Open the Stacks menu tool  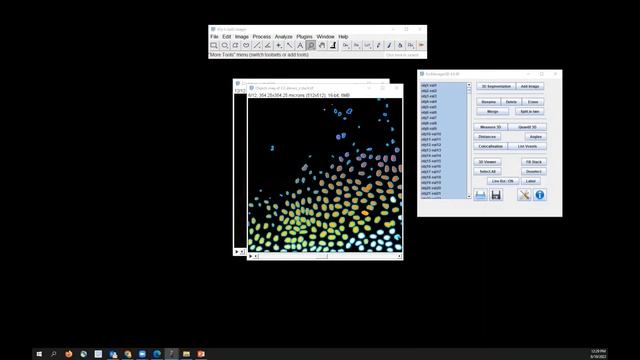(357, 46)
